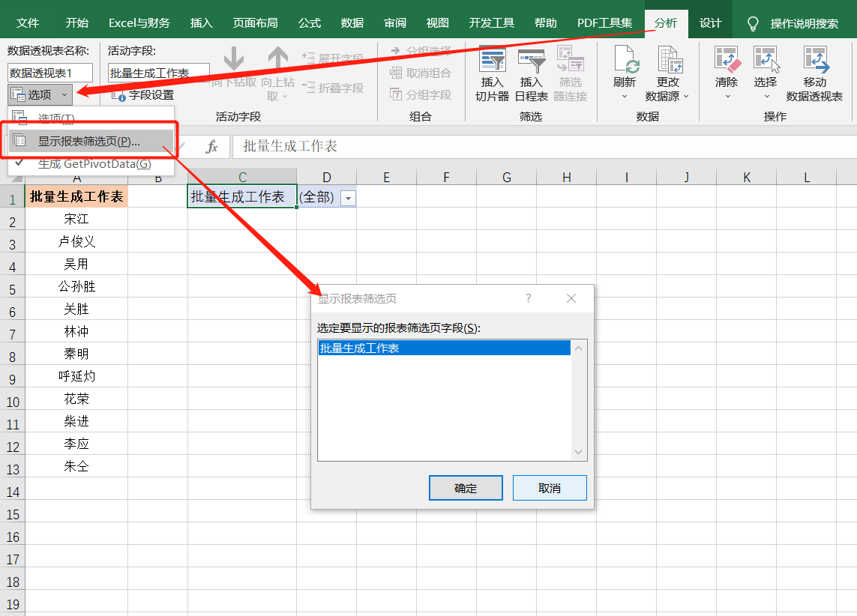Screen dimensions: 857x616
Task: Open the 文件 tab
Action: click(x=27, y=23)
